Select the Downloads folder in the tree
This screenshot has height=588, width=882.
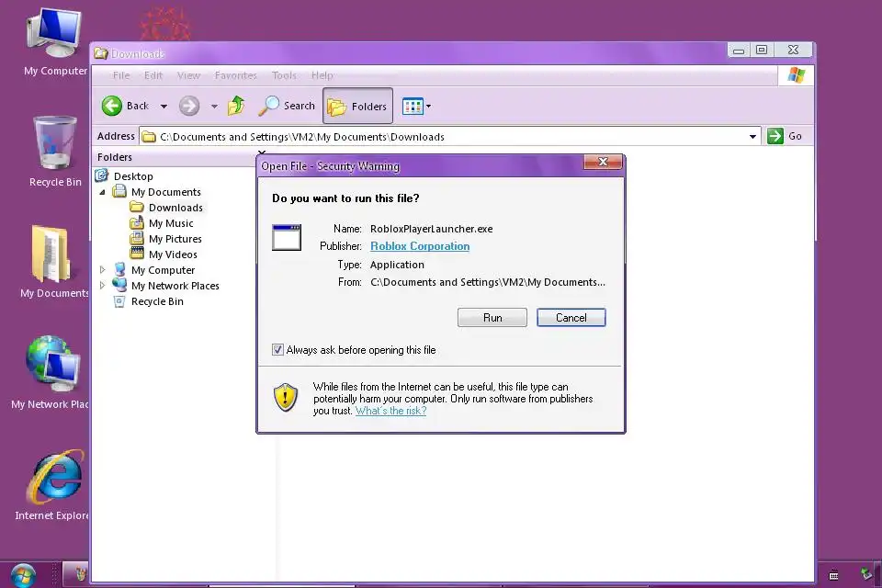point(175,208)
